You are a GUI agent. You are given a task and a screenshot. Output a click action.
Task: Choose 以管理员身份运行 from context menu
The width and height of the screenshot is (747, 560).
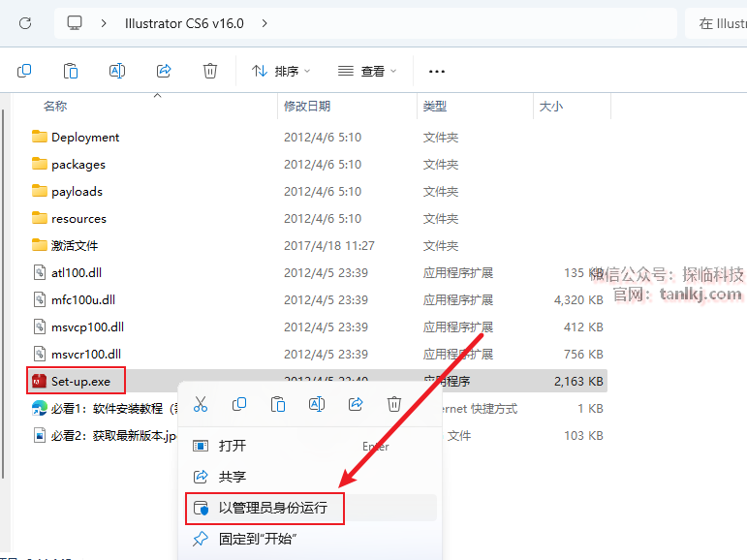(310, 508)
